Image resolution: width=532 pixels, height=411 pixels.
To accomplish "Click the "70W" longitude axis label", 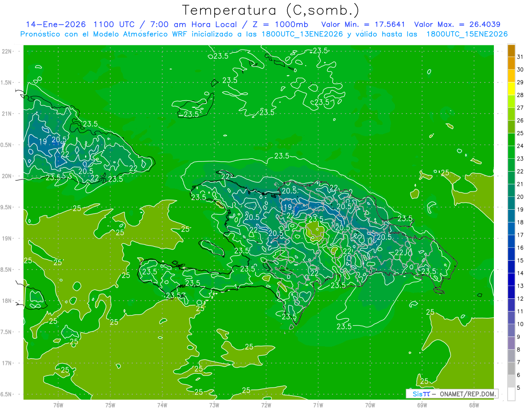I will click(370, 405).
